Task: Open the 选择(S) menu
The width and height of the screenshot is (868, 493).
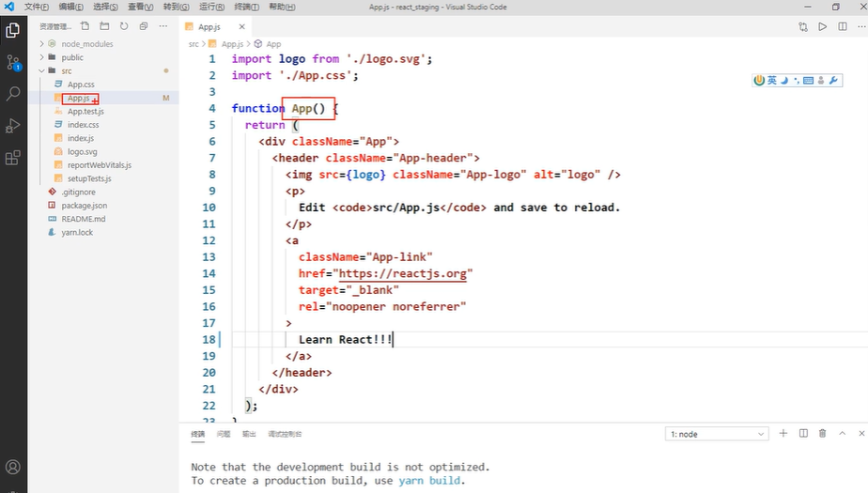Action: point(105,7)
